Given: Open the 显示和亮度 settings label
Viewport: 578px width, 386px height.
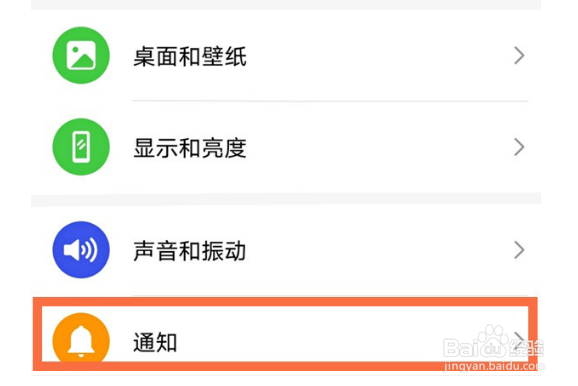Looking at the screenshot, I should (x=190, y=148).
